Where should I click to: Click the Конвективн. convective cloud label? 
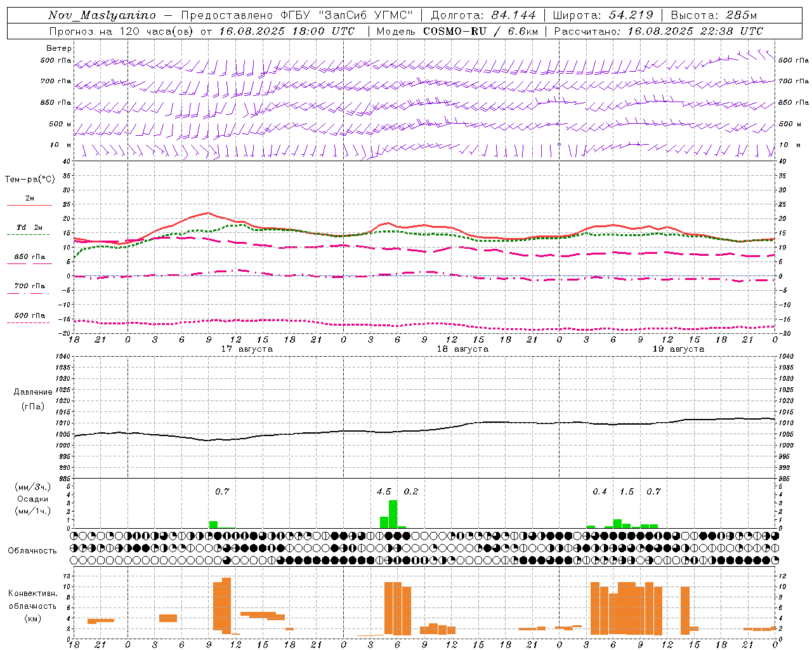click(x=32, y=594)
